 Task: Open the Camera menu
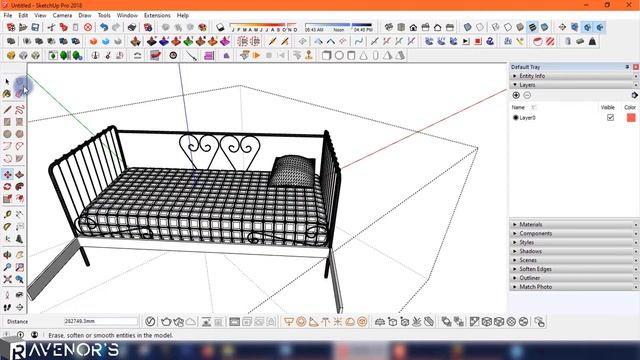click(62, 15)
